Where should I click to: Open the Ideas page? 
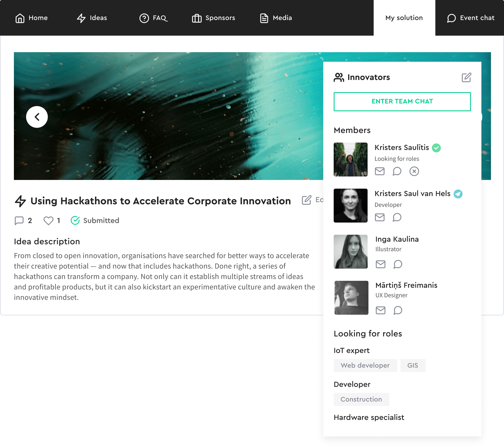click(x=92, y=18)
